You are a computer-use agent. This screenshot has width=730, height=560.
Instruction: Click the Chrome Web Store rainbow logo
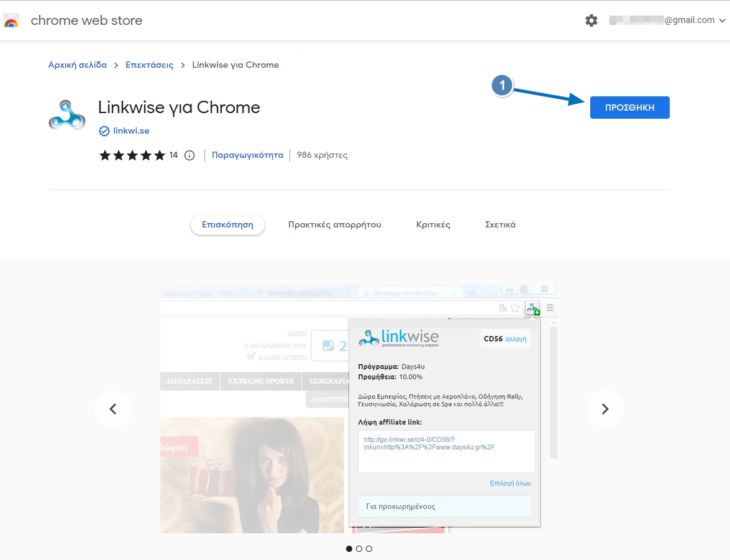[11, 21]
